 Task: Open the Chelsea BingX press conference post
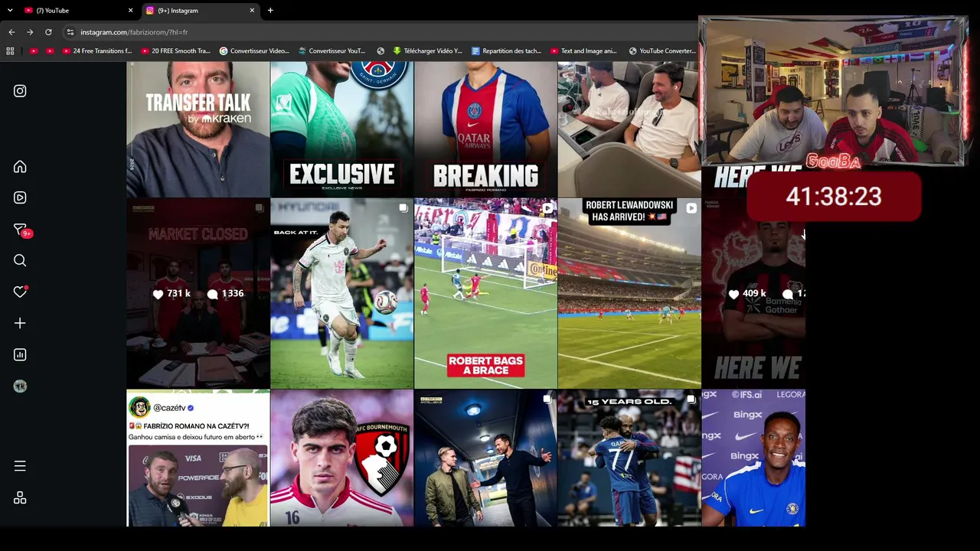tap(753, 458)
